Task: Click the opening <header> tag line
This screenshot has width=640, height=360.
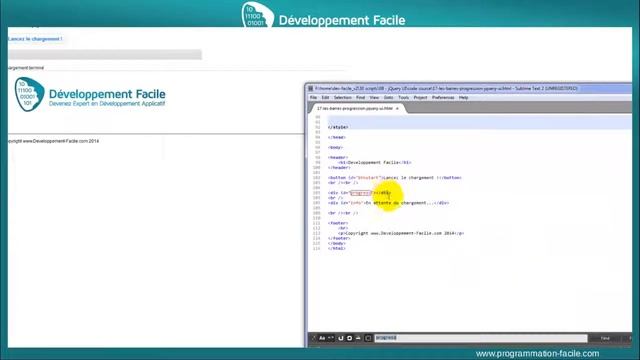Action: point(338,158)
